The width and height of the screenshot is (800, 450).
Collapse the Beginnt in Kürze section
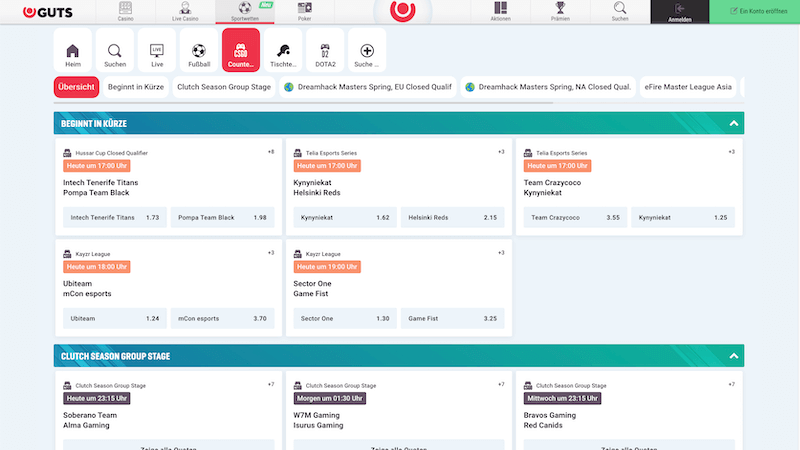pyautogui.click(x=734, y=123)
